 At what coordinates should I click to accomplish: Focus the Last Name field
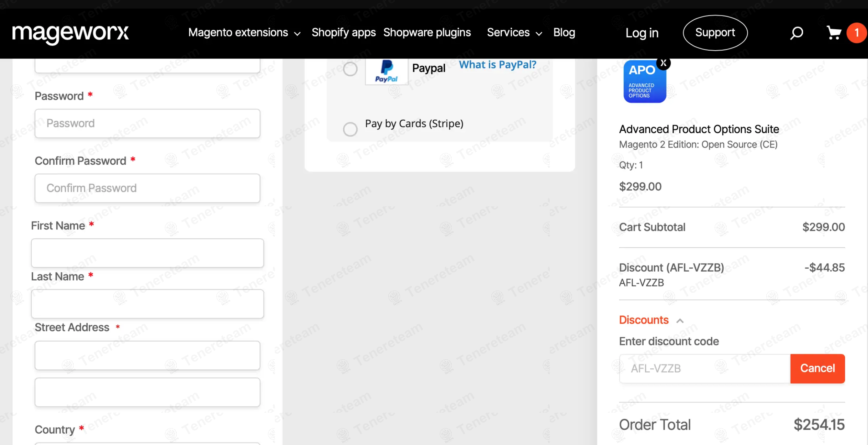(x=147, y=304)
